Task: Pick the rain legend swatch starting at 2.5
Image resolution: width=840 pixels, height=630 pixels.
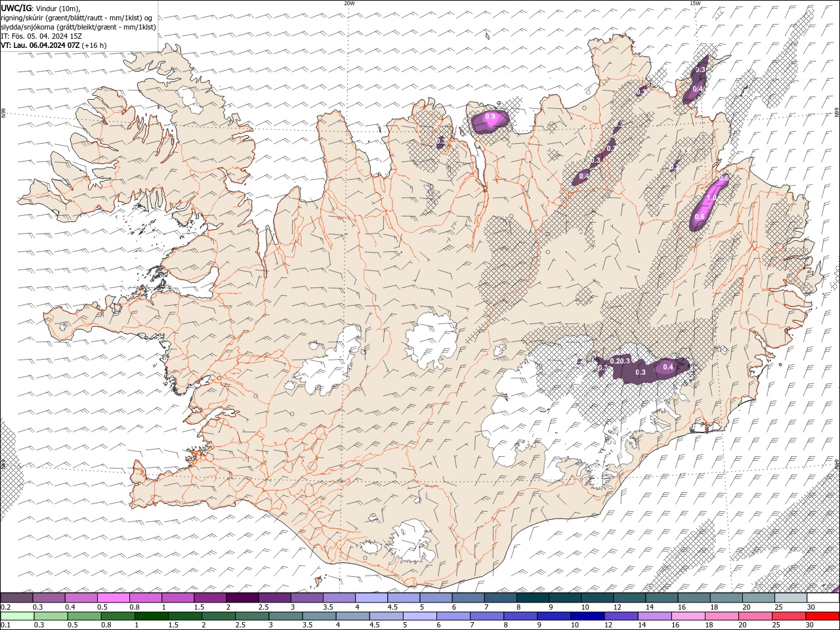Action: pos(251,616)
